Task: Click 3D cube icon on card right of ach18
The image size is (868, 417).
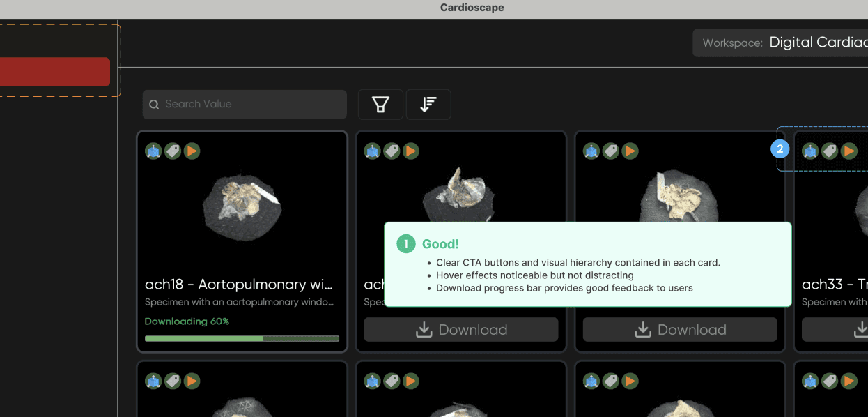Action: coord(373,151)
